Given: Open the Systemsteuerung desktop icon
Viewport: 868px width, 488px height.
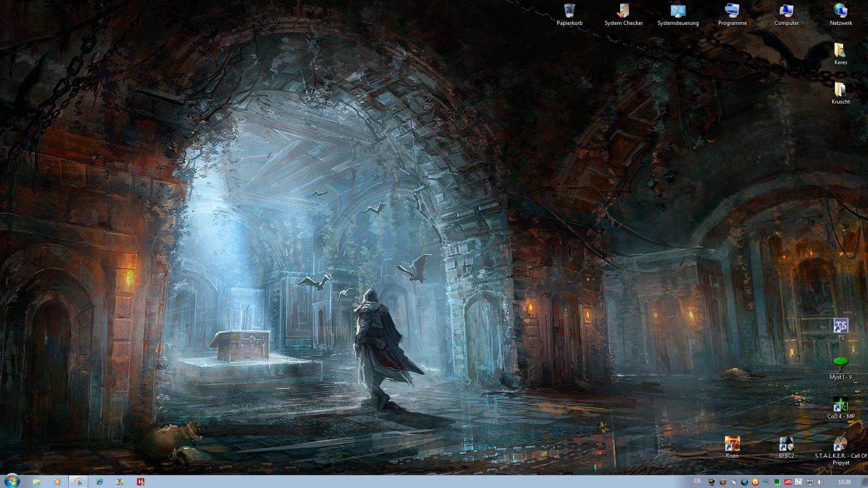Looking at the screenshot, I should tap(678, 14).
